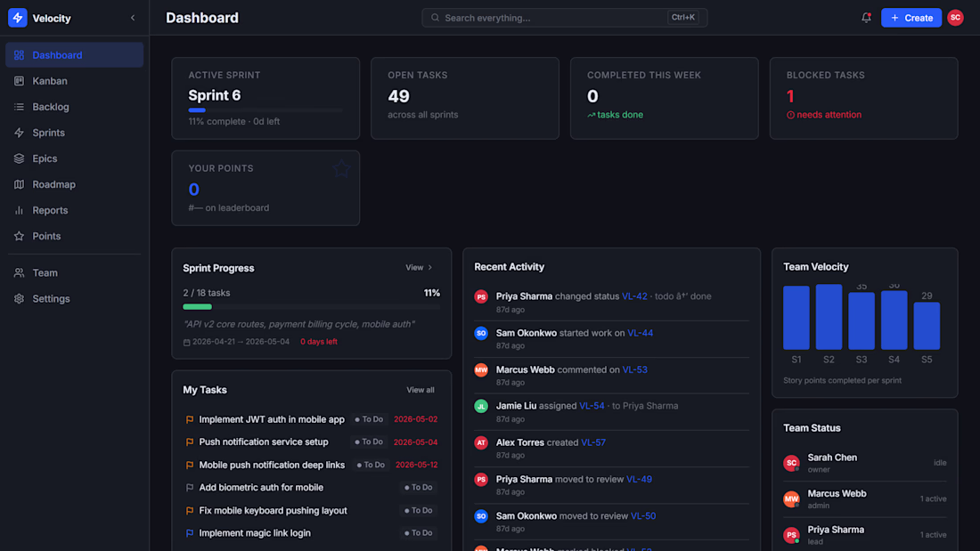This screenshot has height=551, width=980.
Task: Click the calendar icon beside sprint dates
Action: 186,343
